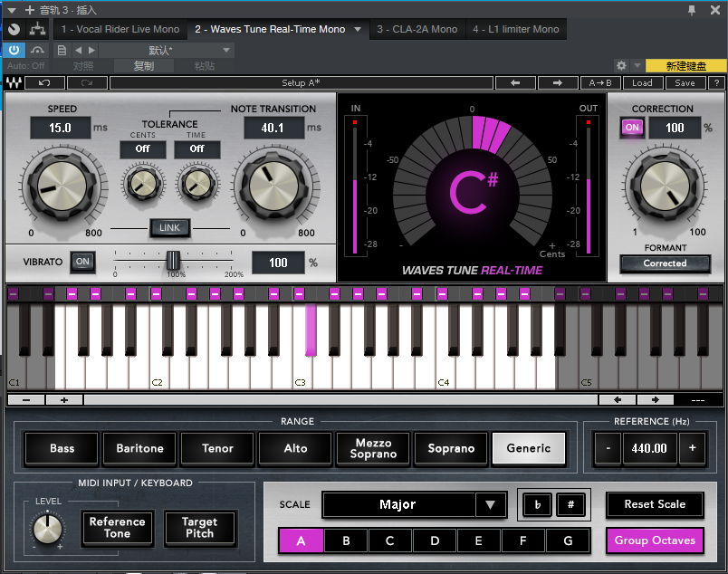
Task: Click the channel editor dial icon
Action: coord(14,29)
